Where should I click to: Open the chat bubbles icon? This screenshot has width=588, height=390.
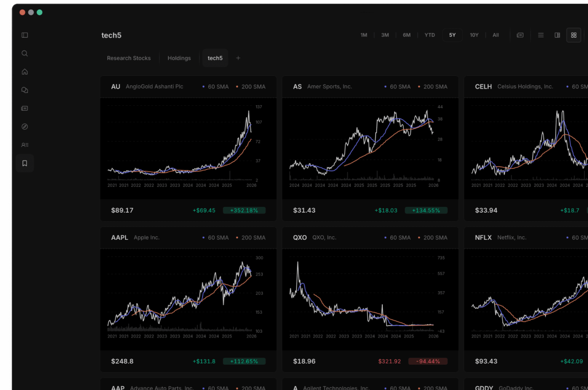click(x=25, y=90)
